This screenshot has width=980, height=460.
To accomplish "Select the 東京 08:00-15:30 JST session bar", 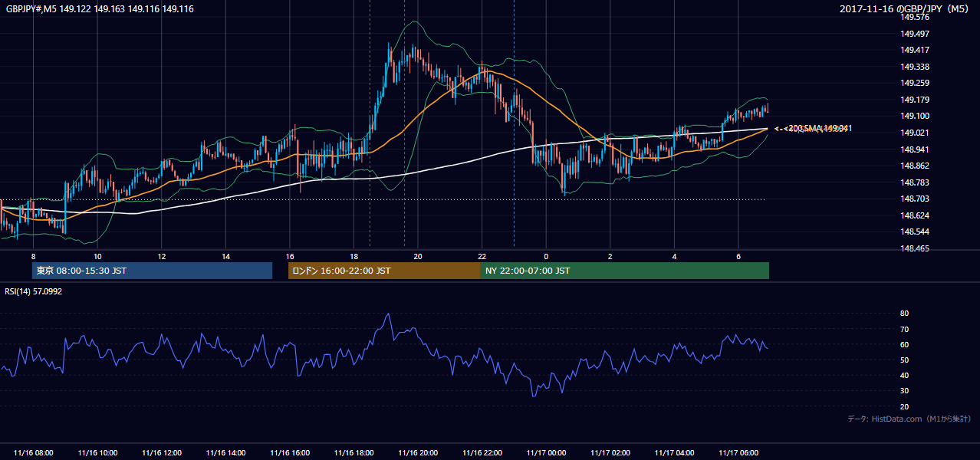I will tap(152, 271).
